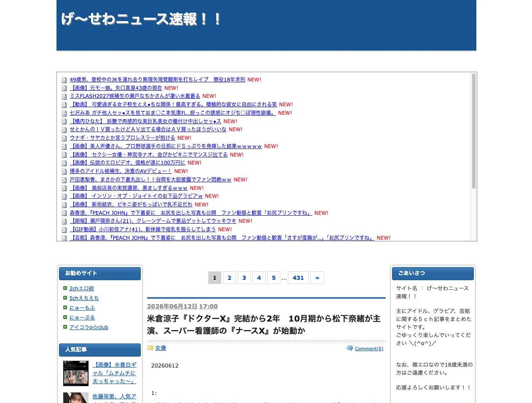Image resolution: width=532 pixels, height=403 pixels.
Task: Click folder icon beside 女優 category
Action: point(150,348)
